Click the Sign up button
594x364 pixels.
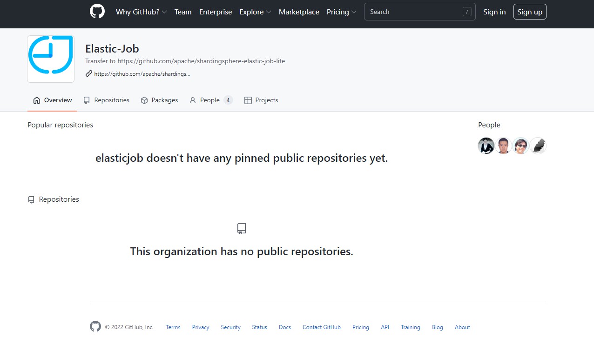(530, 12)
